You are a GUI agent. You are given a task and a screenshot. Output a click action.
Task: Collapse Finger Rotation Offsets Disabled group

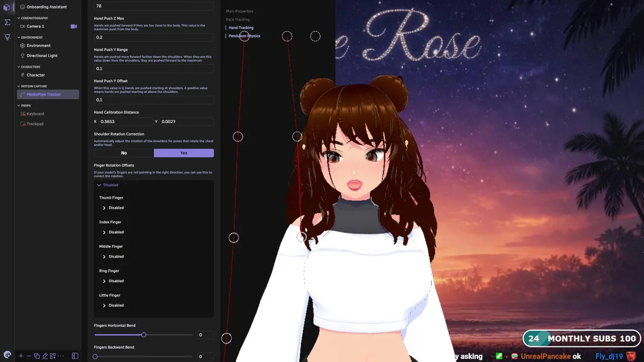[x=108, y=185]
